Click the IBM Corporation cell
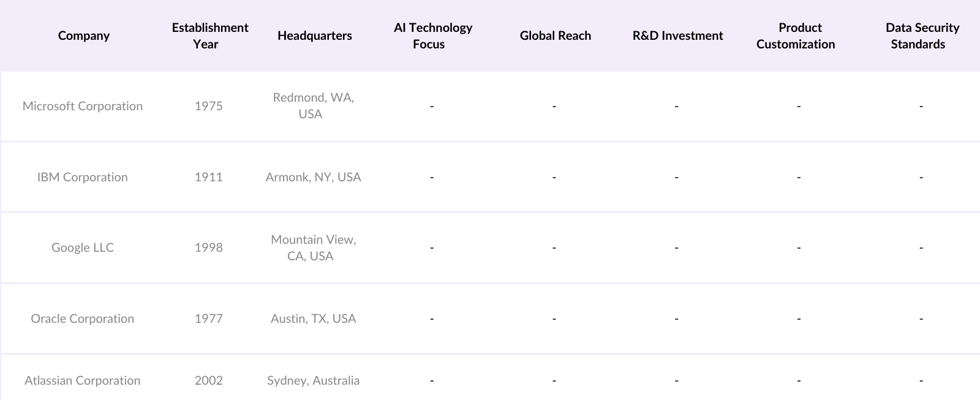This screenshot has height=400, width=980. click(x=83, y=177)
